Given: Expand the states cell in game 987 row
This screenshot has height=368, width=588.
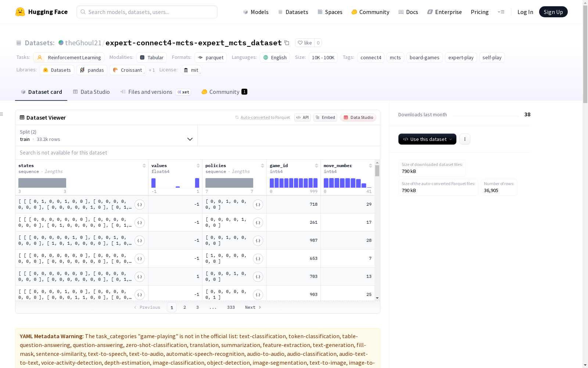Looking at the screenshot, I should click(x=140, y=241).
